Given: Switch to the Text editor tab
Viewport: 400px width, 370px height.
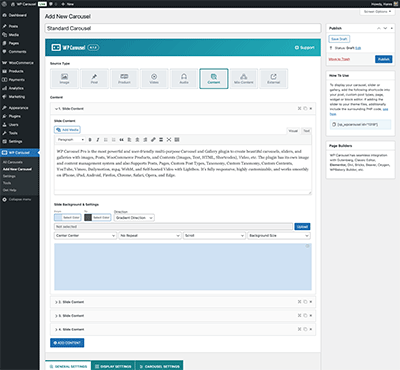Looking at the screenshot, I should [x=306, y=131].
